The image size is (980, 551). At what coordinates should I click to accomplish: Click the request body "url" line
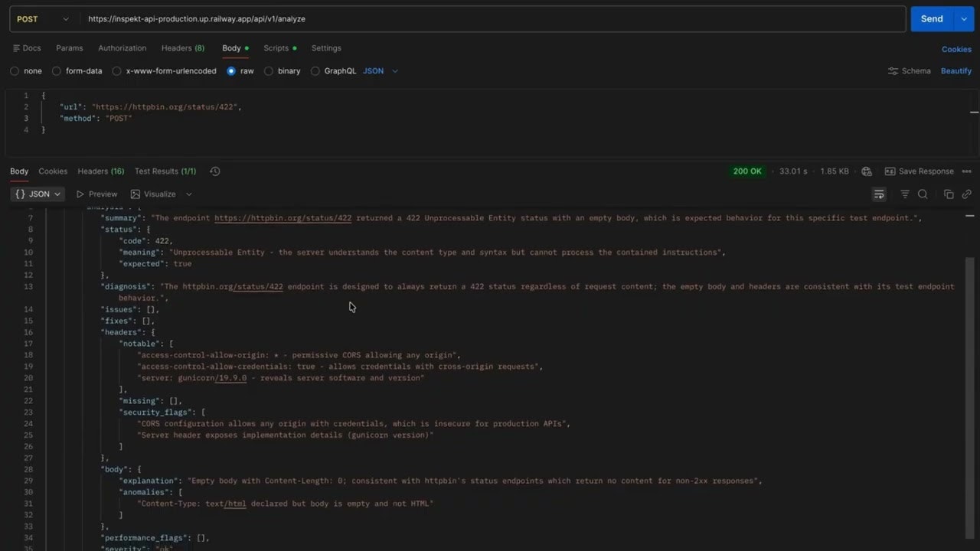(x=150, y=107)
